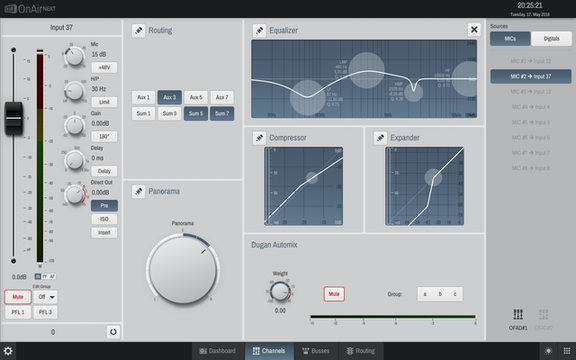
Task: Open the Routing edit pencil icon
Action: (x=138, y=30)
